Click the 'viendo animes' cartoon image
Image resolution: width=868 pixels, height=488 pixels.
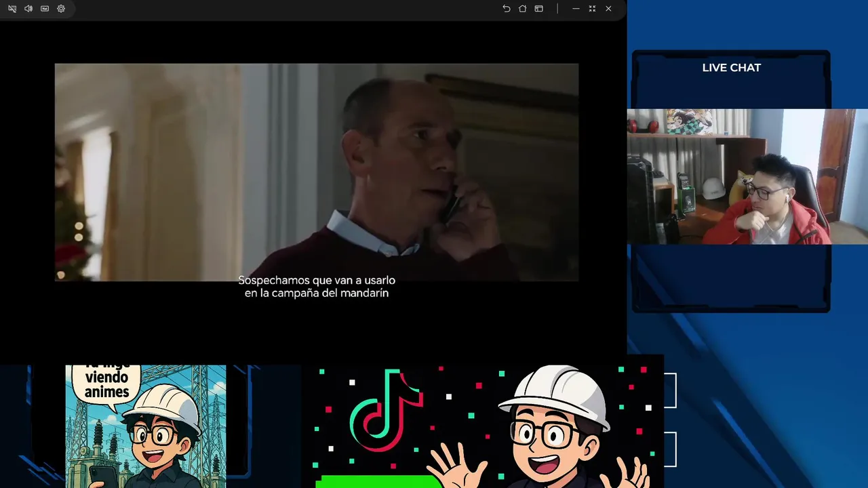click(x=146, y=426)
